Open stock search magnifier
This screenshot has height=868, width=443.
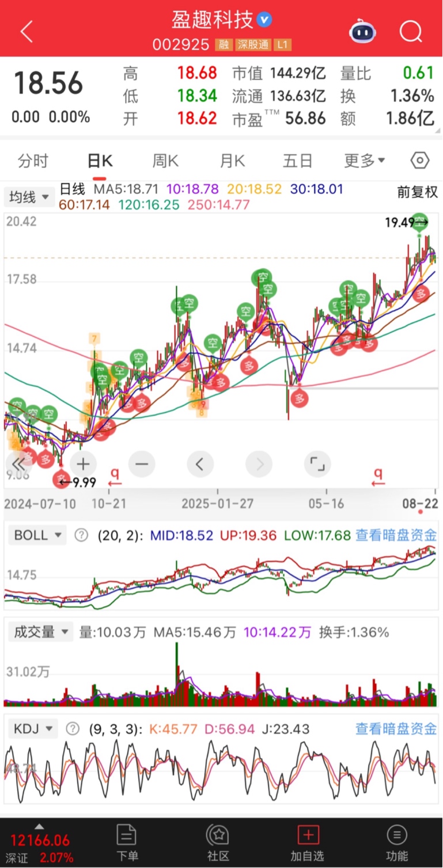tap(411, 31)
